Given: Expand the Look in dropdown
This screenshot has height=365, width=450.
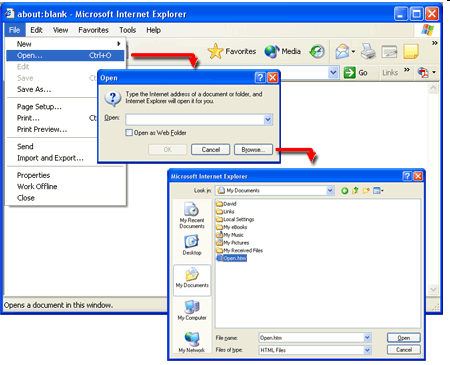Looking at the screenshot, I should click(330, 191).
